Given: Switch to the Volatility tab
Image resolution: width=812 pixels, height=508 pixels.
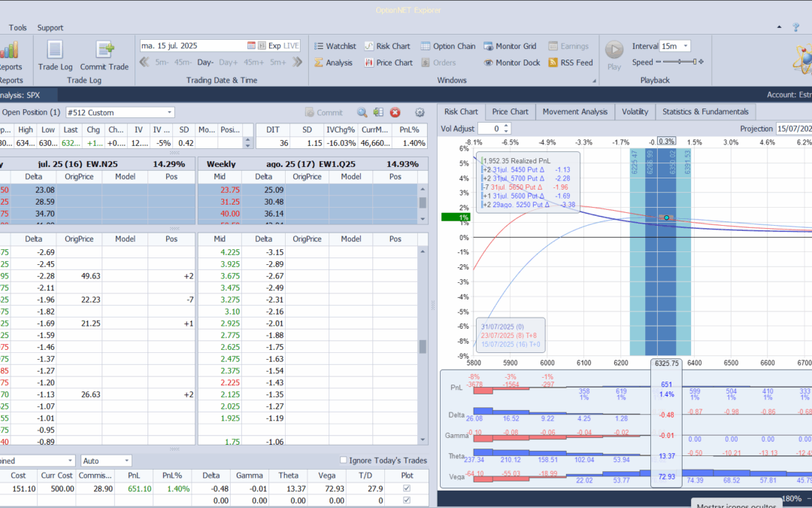Looking at the screenshot, I should pyautogui.click(x=635, y=111).
